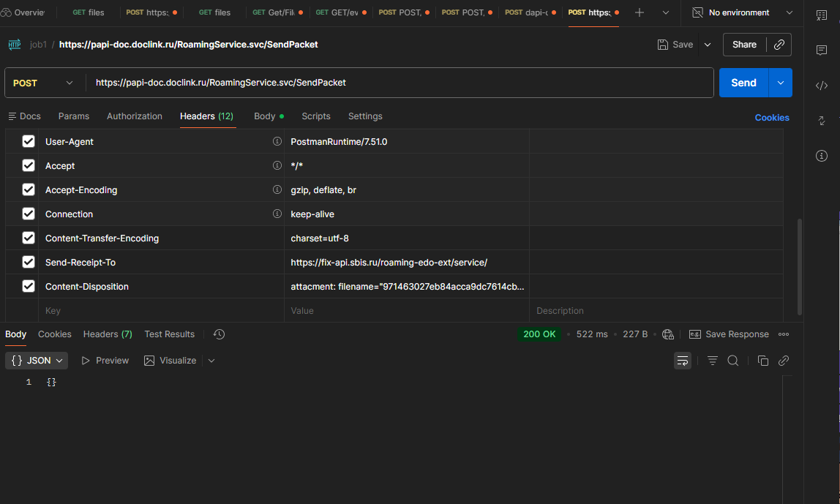The width and height of the screenshot is (840, 504).
Task: Open the Scripts tab
Action: (x=316, y=116)
